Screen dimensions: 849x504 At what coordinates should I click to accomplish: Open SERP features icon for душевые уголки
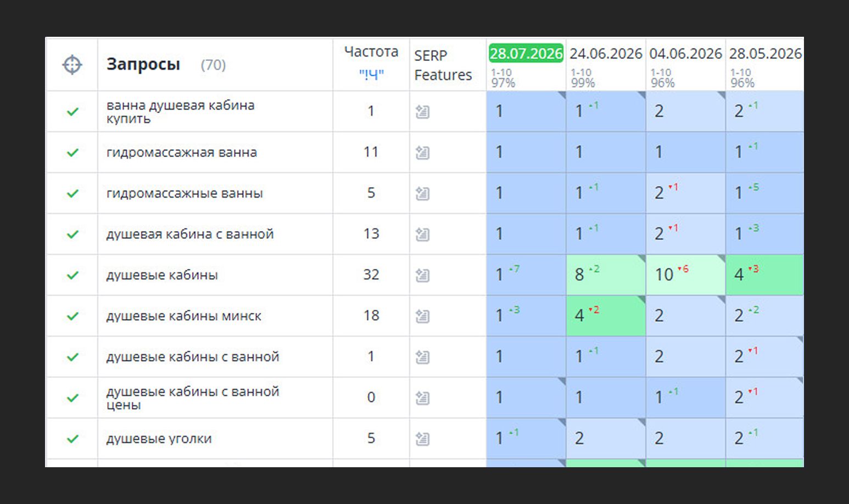(422, 439)
